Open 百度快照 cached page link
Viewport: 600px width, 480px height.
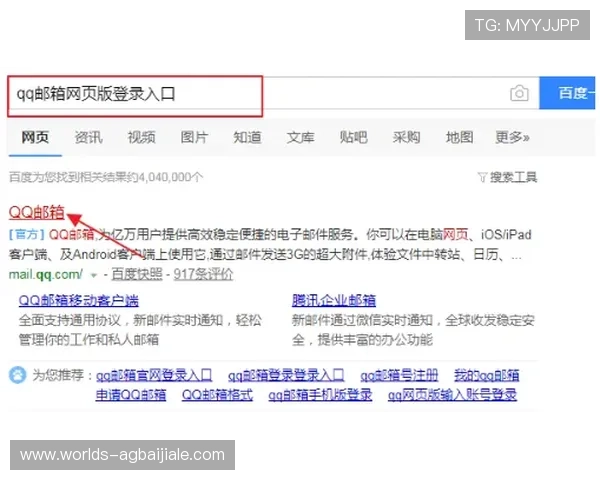[137, 274]
